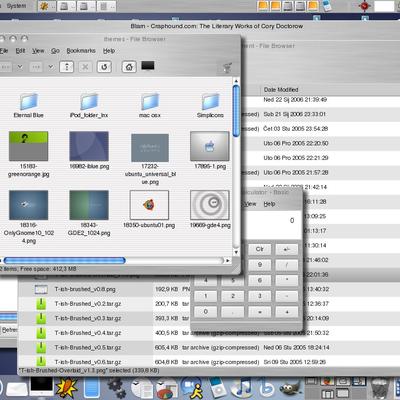The image size is (400, 400).
Task: Open the music note player in the dock
Action: [x=242, y=388]
